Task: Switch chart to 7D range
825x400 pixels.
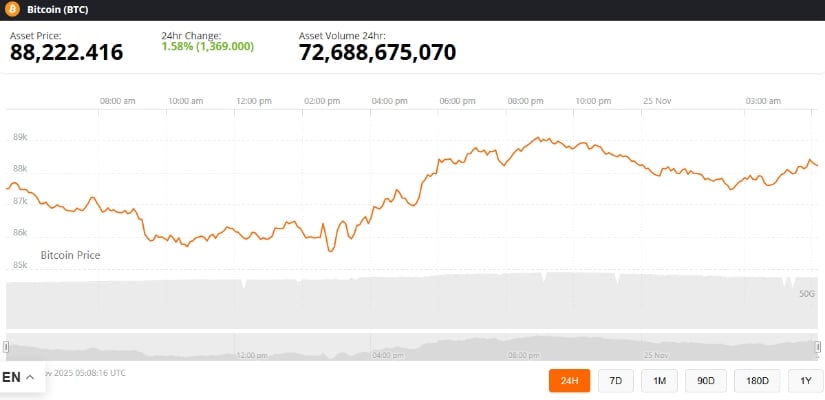Action: pos(616,381)
